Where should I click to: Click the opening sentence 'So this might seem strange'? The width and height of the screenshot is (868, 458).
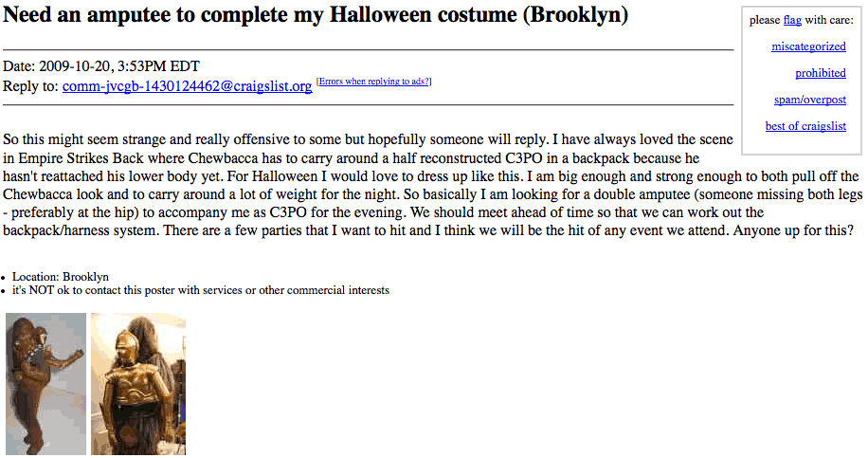pos(95,139)
